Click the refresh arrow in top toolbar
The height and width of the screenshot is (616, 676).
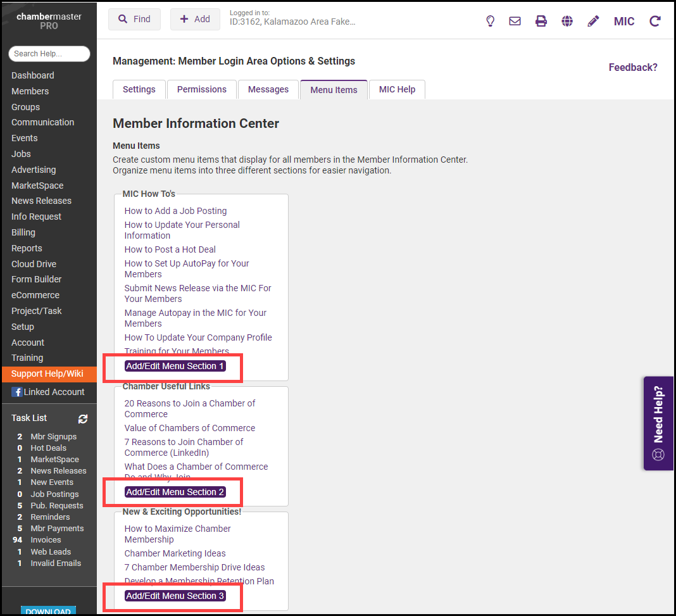point(655,21)
